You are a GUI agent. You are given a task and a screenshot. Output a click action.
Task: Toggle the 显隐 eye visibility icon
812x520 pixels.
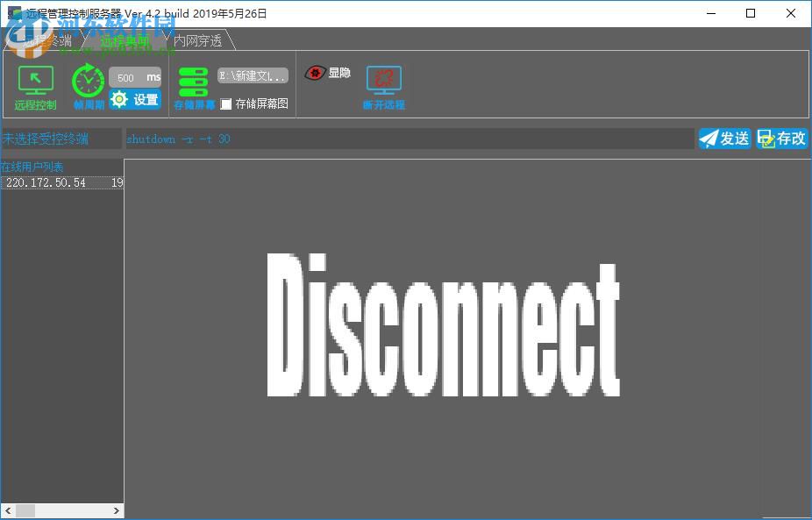tap(315, 73)
